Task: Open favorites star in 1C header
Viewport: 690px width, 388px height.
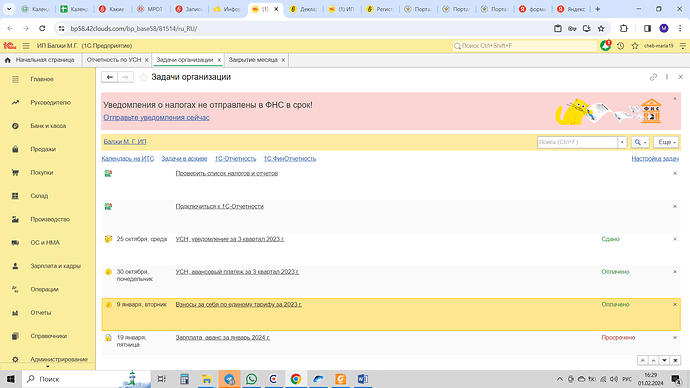Action: [x=635, y=46]
